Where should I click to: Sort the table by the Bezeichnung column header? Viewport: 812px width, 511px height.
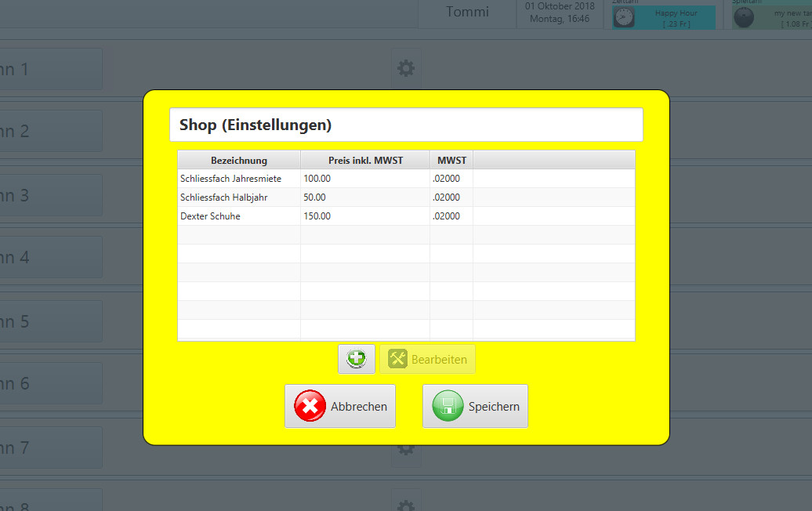[239, 160]
